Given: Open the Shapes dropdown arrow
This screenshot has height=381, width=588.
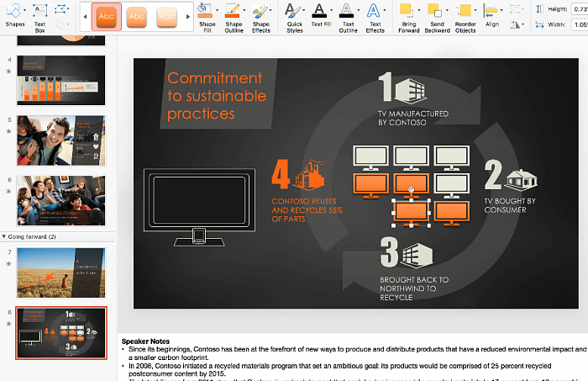Looking at the screenshot, I should point(24,10).
